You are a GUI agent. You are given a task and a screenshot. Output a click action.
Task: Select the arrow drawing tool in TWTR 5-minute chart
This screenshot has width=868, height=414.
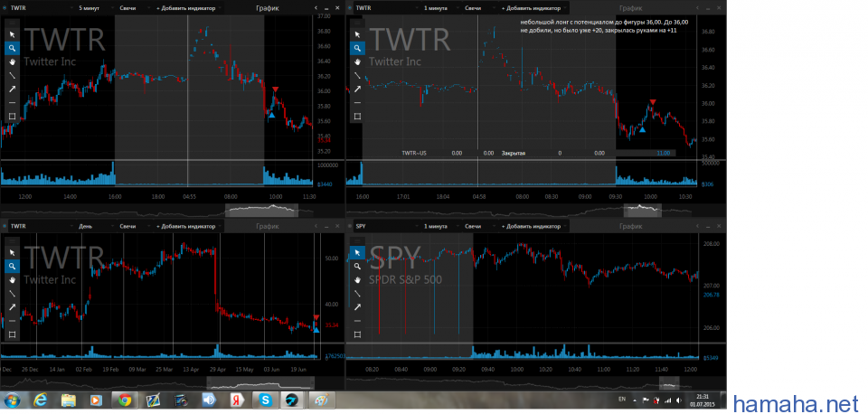pyautogui.click(x=12, y=89)
